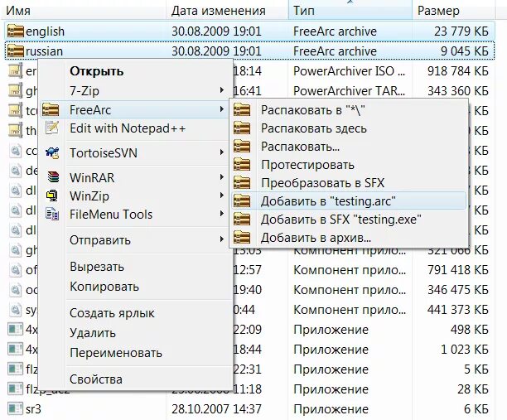Expand the WinZip submenu arrow
507x420 pixels.
pos(222,196)
